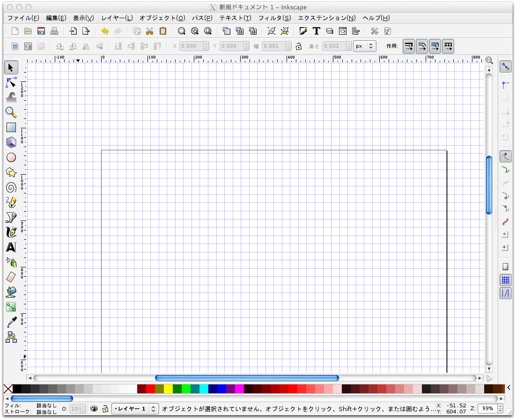This screenshot has height=420, width=516.
Task: Toggle current layer lock icon
Action: [105, 409]
